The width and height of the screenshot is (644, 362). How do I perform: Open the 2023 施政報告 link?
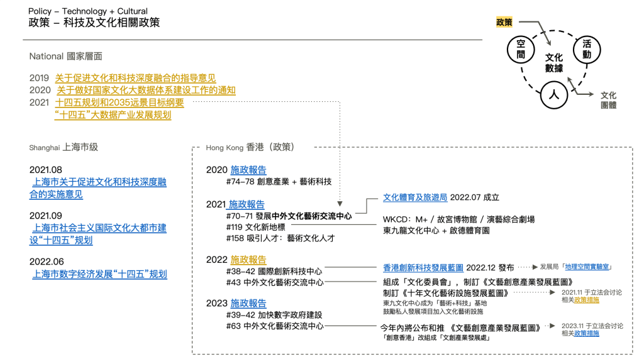(248, 303)
